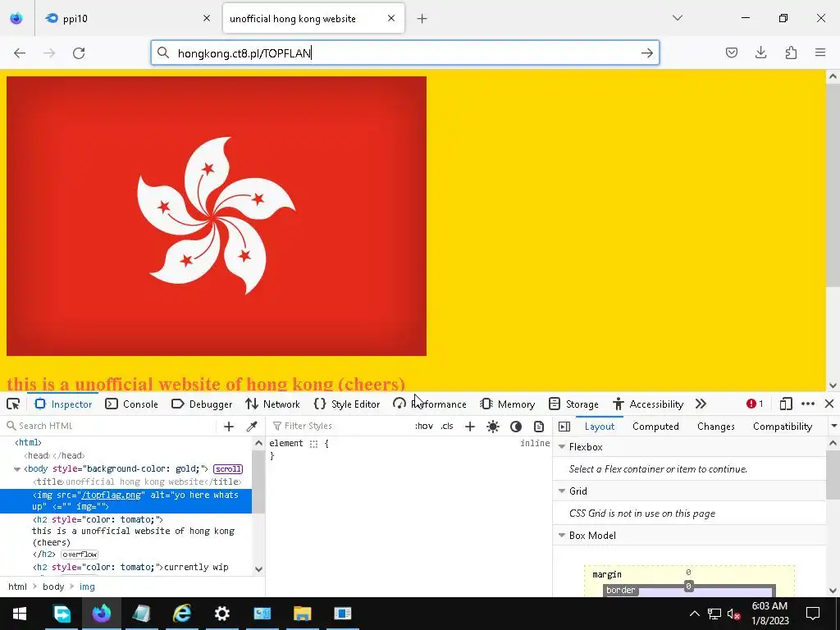Viewport: 840px width, 630px height.
Task: Switch to the Network tab
Action: click(x=272, y=404)
